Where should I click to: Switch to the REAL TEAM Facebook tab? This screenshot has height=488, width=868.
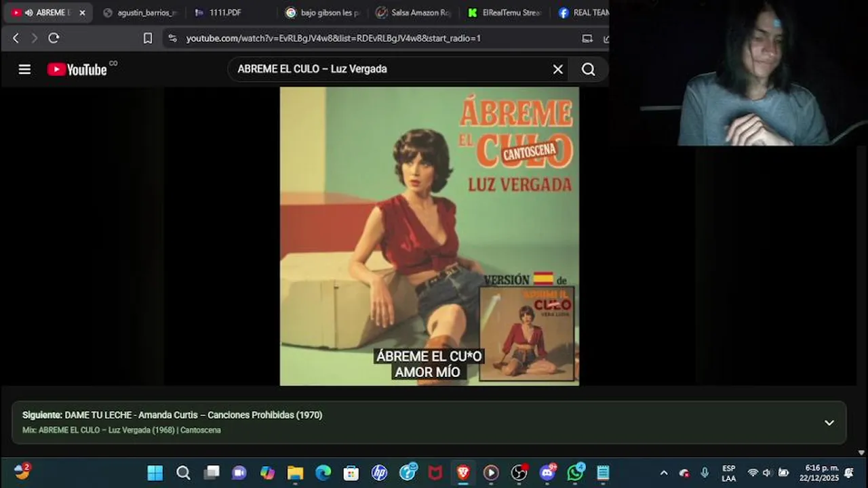pos(582,12)
